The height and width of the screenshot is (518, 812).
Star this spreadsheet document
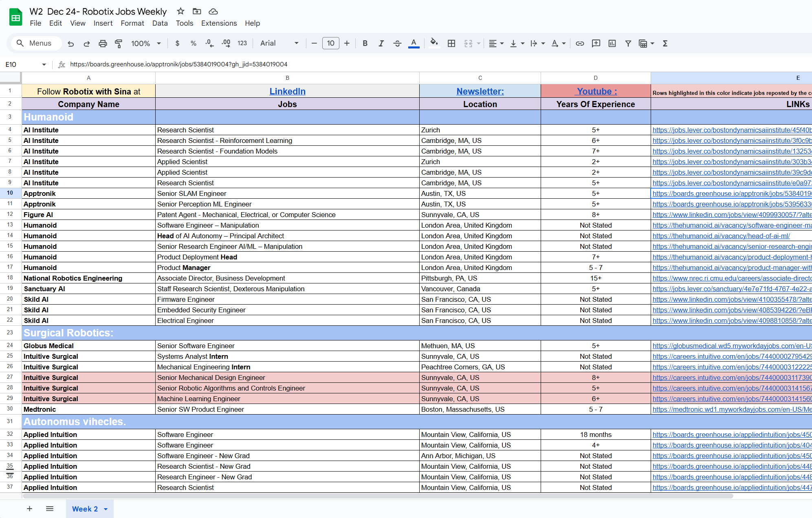(x=180, y=11)
